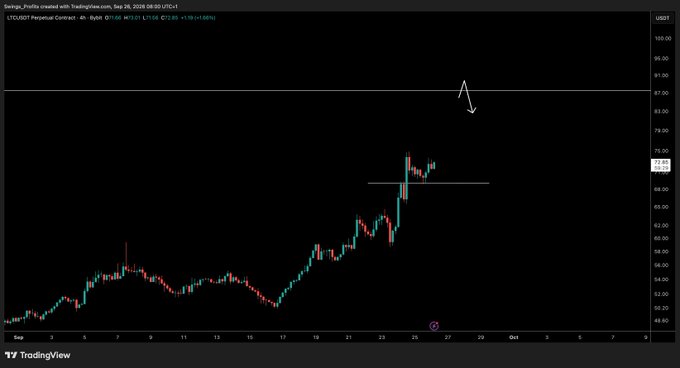Viewport: 680px width, 368px height.
Task: Click the 52.00 price axis label
Action: pos(662,294)
